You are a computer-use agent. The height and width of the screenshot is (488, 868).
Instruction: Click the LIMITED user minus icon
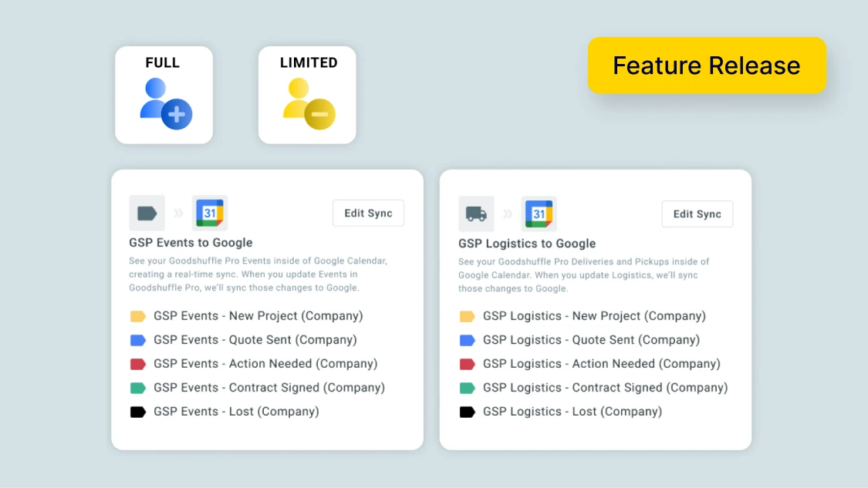[309, 103]
